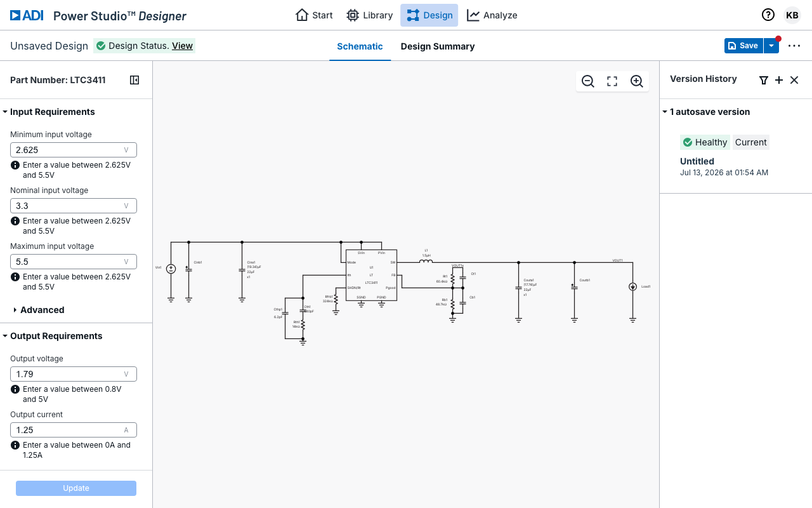Open the more options ellipsis menu

794,46
